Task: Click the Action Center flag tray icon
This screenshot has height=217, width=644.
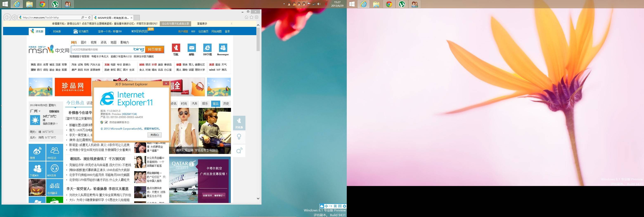Action: [309, 4]
